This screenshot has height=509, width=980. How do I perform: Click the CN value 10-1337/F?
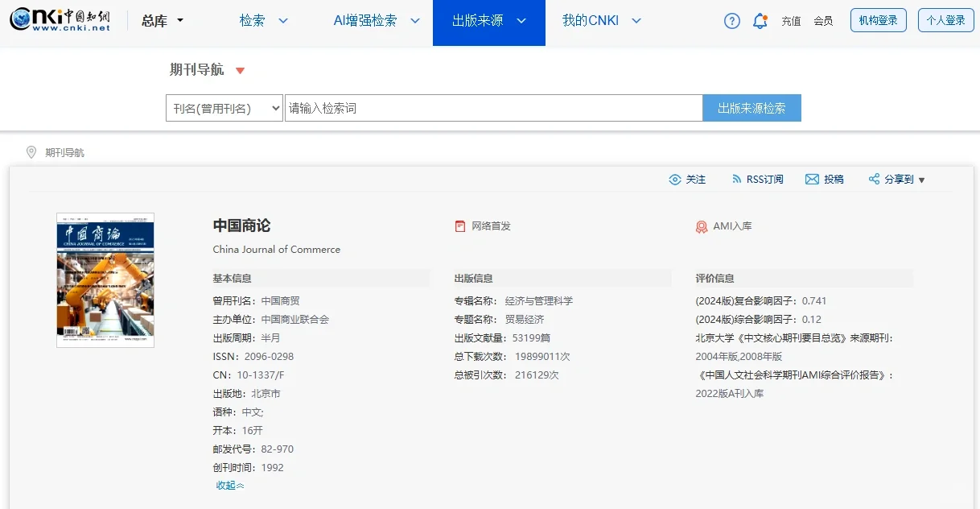[261, 375]
